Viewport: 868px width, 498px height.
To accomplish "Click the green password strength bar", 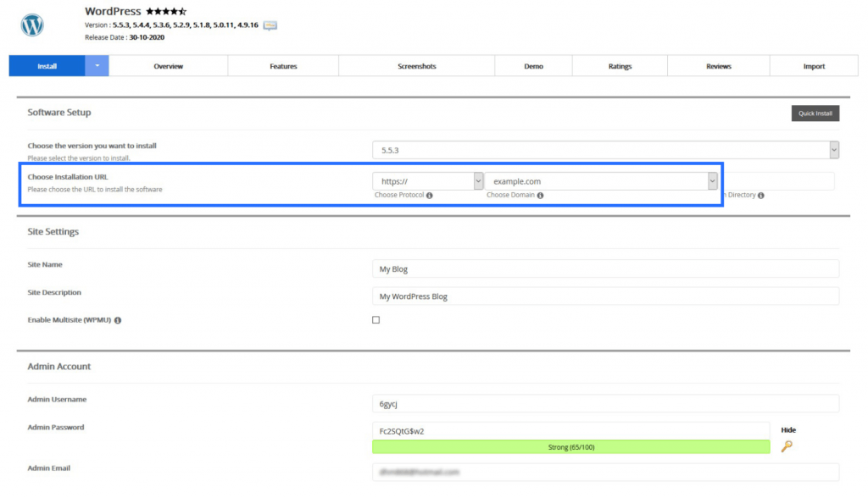I will (x=570, y=446).
